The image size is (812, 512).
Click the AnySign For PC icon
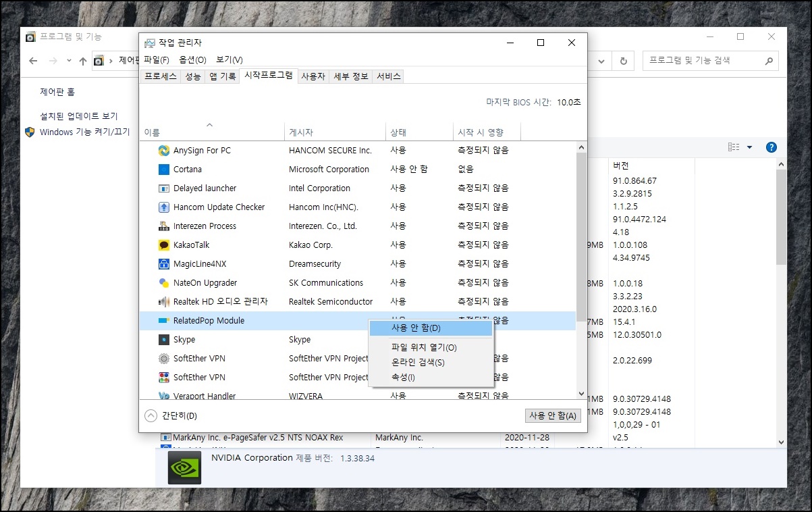pyautogui.click(x=163, y=151)
